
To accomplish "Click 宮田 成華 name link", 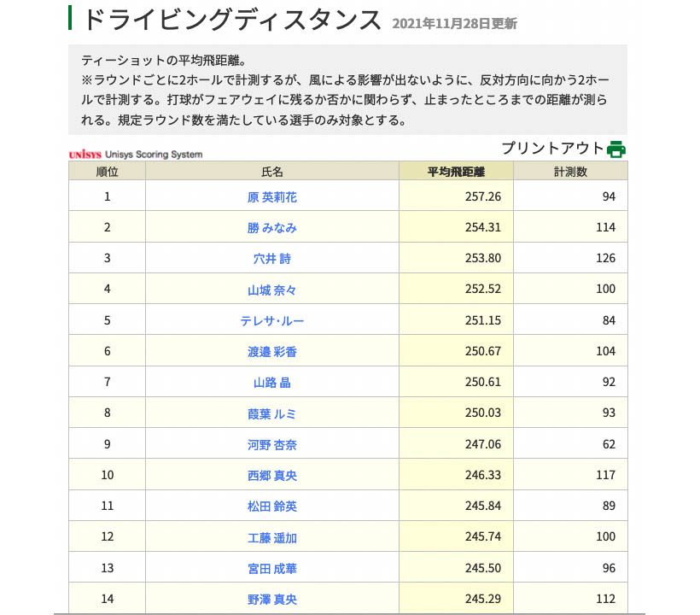I will pyautogui.click(x=272, y=568).
